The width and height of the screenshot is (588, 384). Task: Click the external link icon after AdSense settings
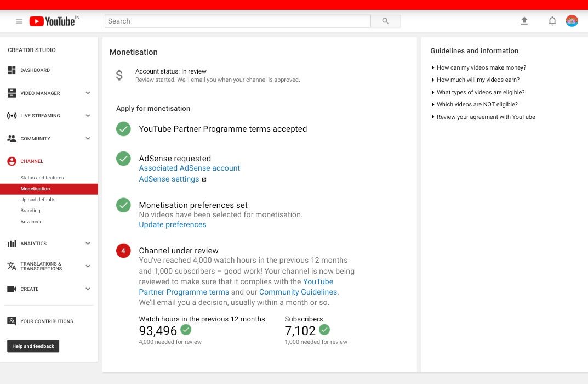pyautogui.click(x=204, y=179)
